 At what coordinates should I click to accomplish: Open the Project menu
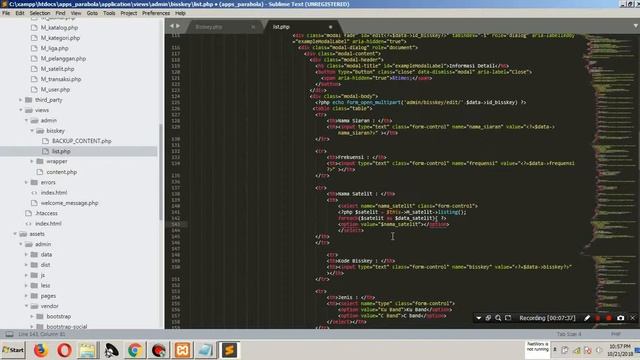point(129,13)
